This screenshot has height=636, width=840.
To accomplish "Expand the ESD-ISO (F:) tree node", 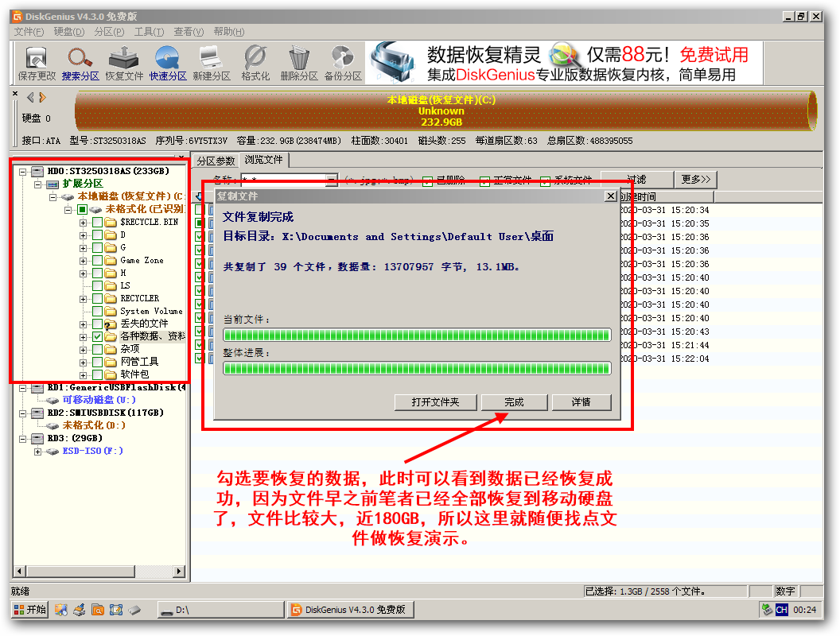I will (x=37, y=452).
